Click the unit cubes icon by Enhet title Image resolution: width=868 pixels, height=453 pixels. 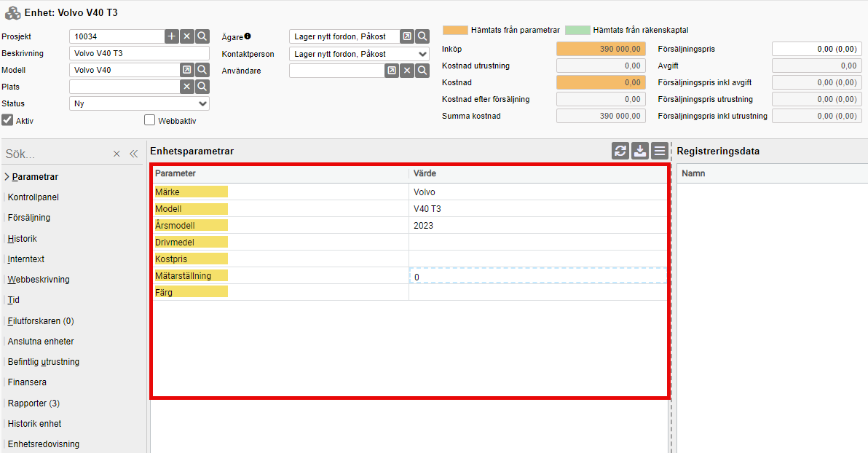[x=12, y=12]
